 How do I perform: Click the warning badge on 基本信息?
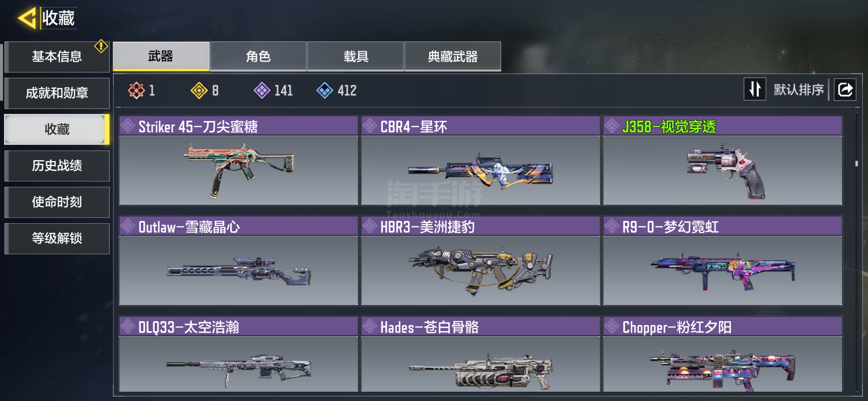(101, 46)
